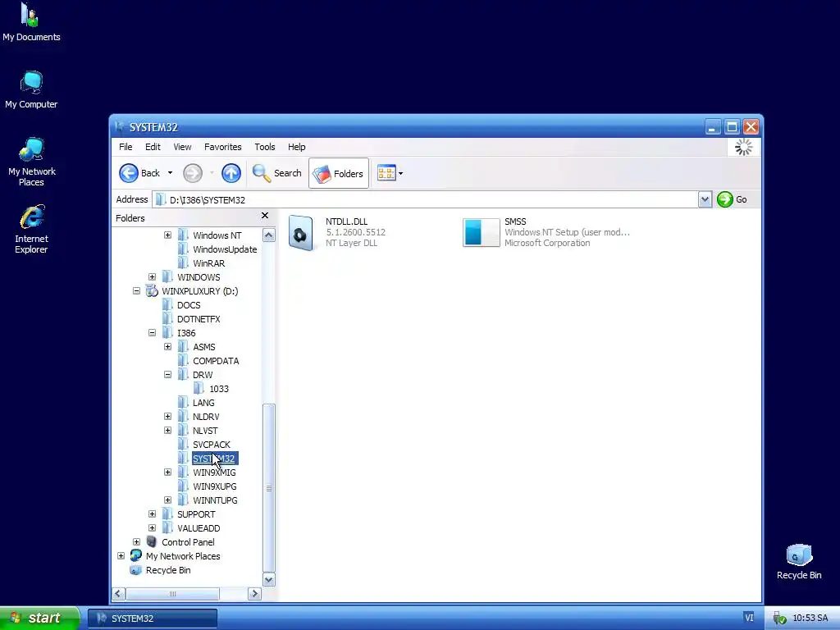Open the Views dropdown arrow

click(x=400, y=174)
